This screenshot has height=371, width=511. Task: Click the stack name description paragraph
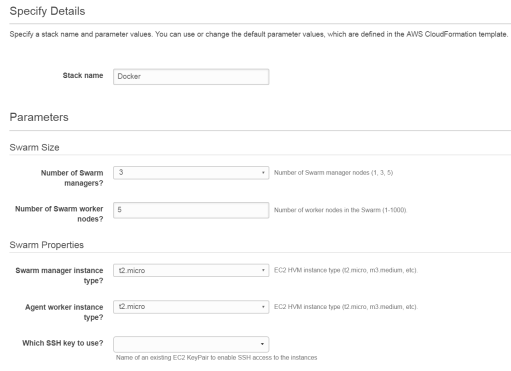(x=259, y=34)
